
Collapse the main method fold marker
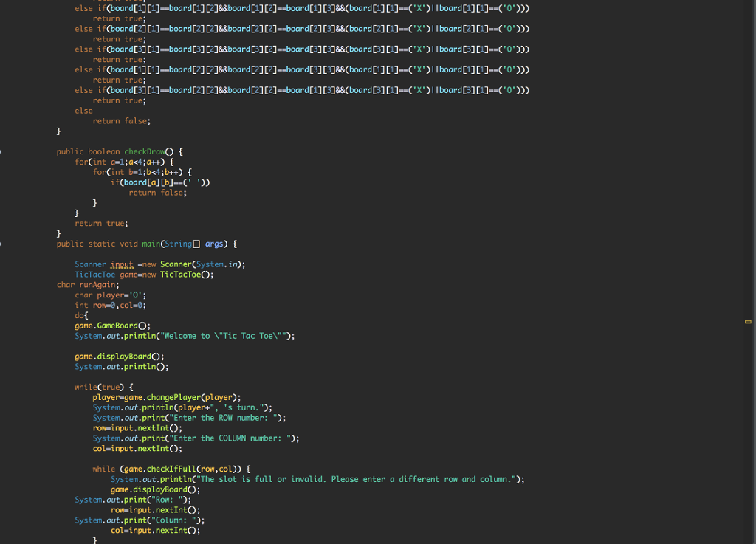click(1, 244)
